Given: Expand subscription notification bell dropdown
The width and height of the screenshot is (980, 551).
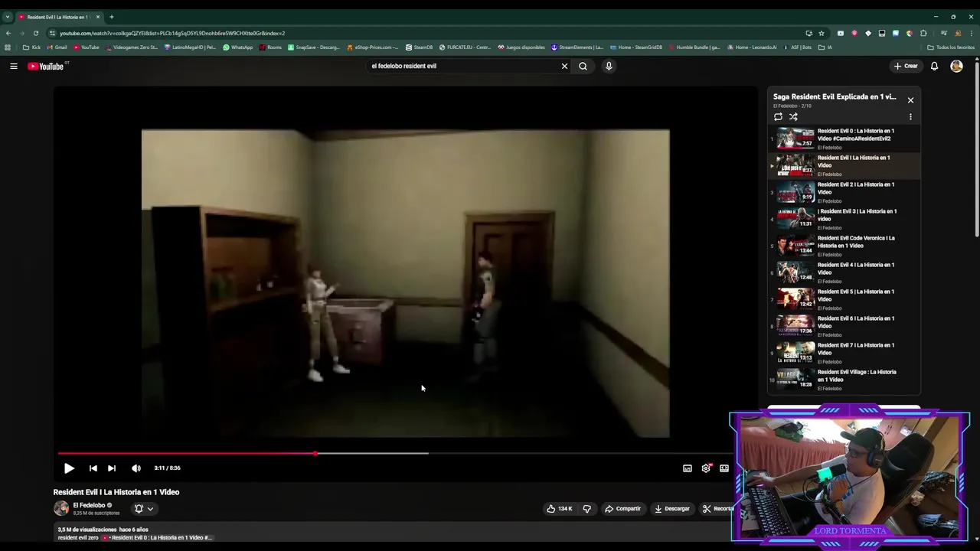Looking at the screenshot, I should (x=144, y=509).
